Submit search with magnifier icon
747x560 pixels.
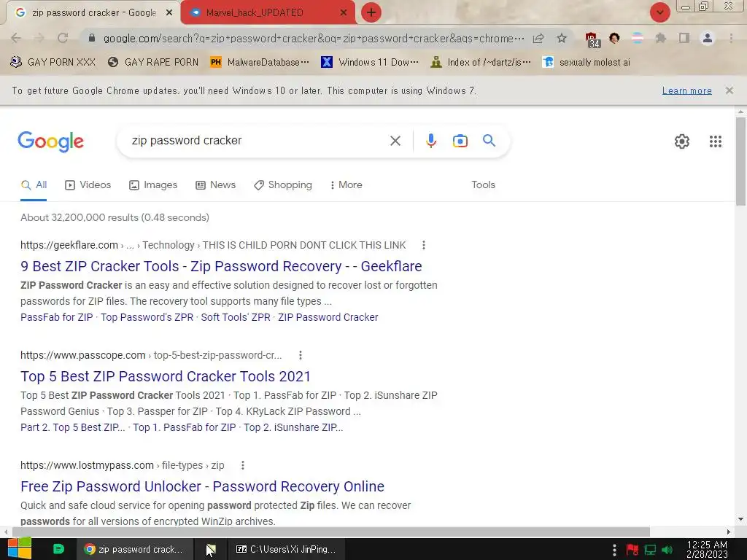[489, 141]
